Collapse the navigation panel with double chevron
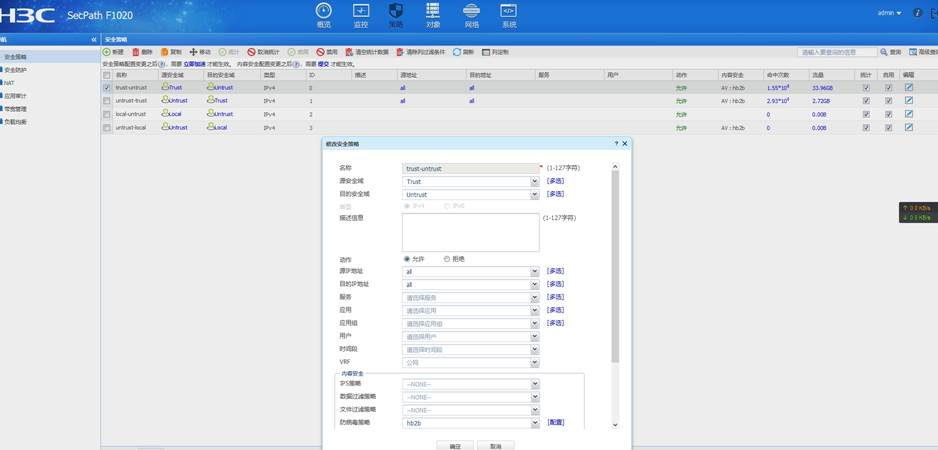 click(x=94, y=39)
